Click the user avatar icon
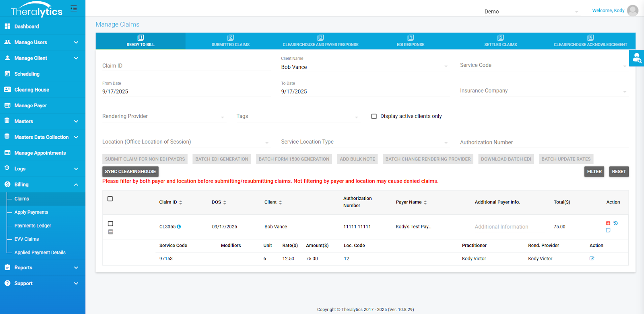The image size is (644, 314). coord(633,10)
